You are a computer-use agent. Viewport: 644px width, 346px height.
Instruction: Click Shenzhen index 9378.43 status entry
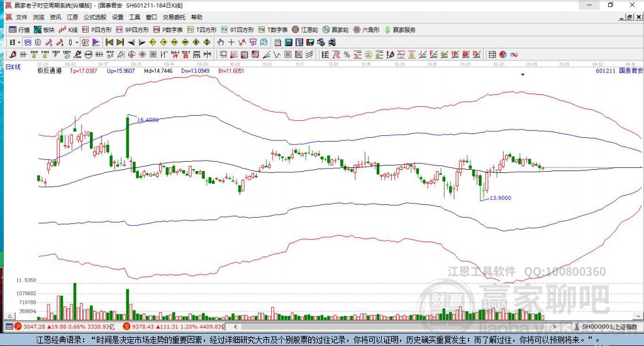click(x=175, y=326)
